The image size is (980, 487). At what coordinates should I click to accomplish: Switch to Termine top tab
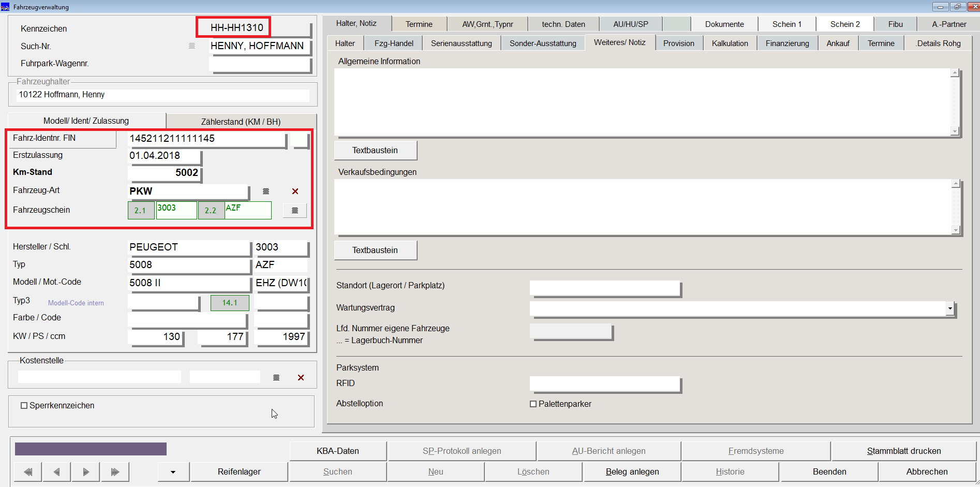coord(419,24)
